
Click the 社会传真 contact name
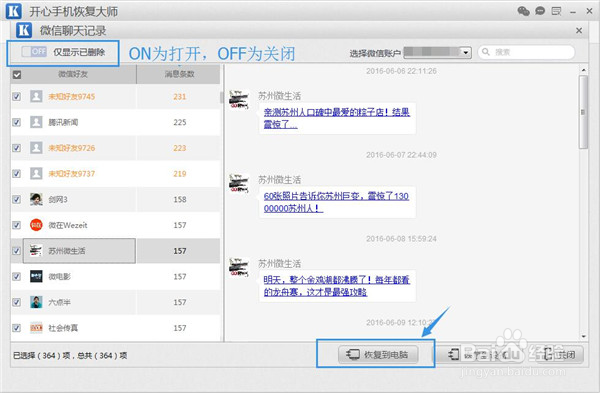[63, 328]
